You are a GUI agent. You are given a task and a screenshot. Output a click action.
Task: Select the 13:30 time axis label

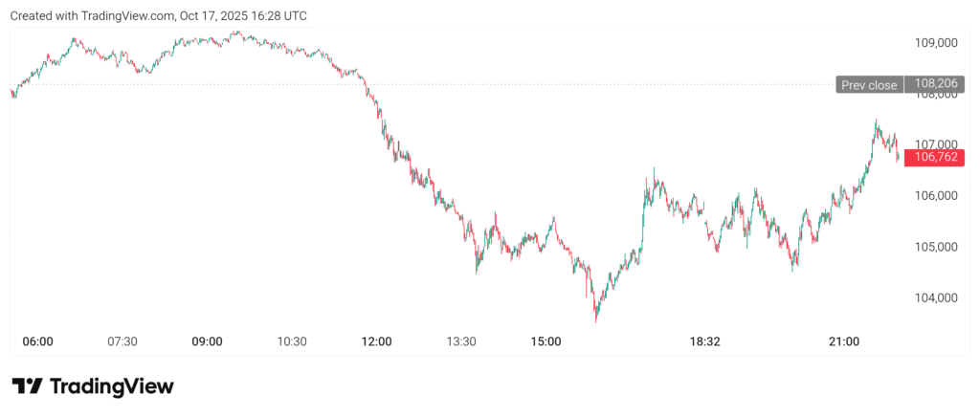462,341
